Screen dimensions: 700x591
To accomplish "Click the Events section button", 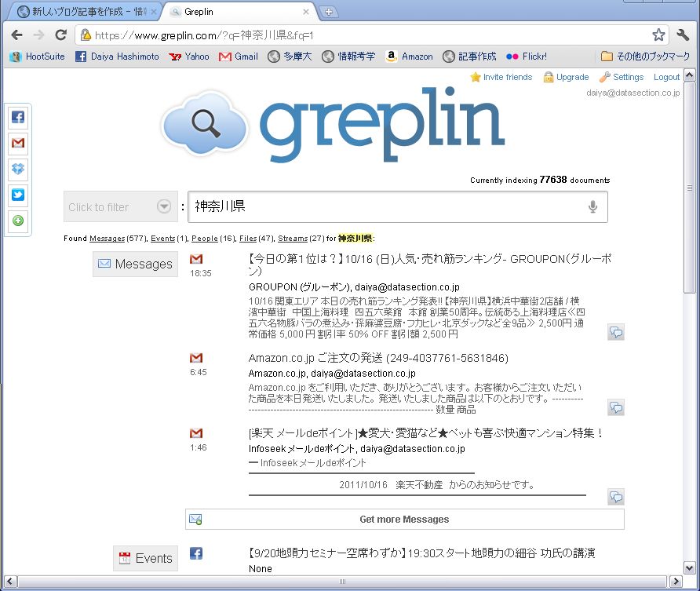I will click(x=145, y=558).
